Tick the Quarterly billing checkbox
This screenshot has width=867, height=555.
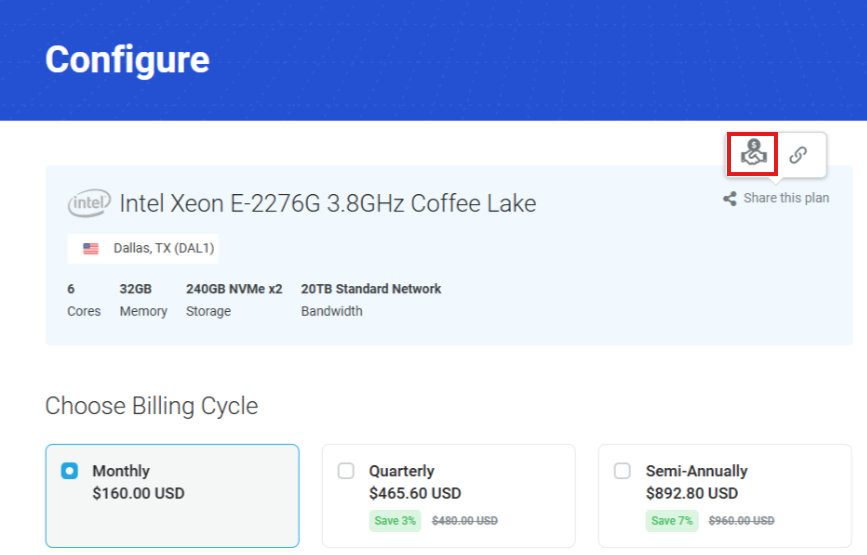tap(346, 470)
